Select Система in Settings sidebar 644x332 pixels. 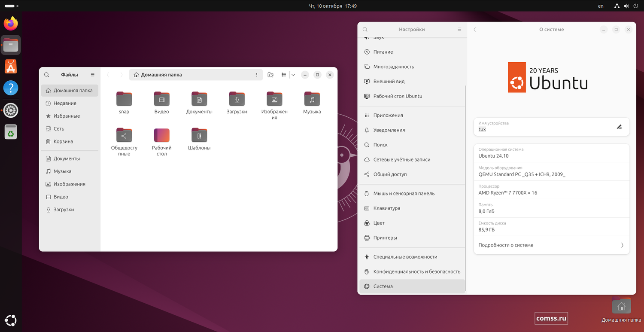point(412,286)
